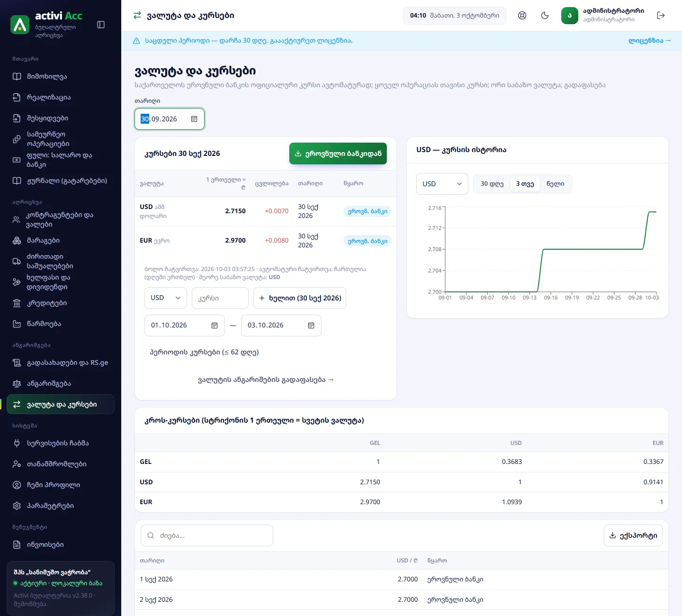This screenshot has width=682, height=616.
Task: Click the მარაგები boxes icon
Action: 17,240
